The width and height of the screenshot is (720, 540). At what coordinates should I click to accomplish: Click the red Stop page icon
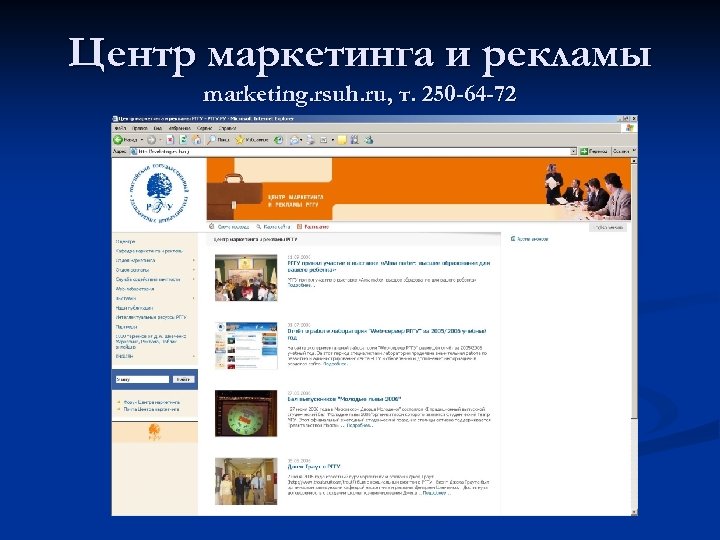coord(170,140)
